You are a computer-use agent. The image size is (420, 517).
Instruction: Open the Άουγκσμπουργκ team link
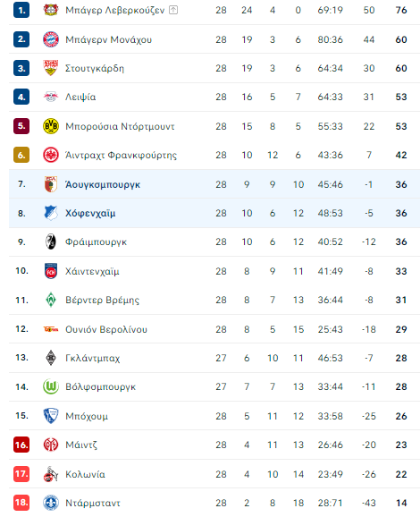(103, 184)
